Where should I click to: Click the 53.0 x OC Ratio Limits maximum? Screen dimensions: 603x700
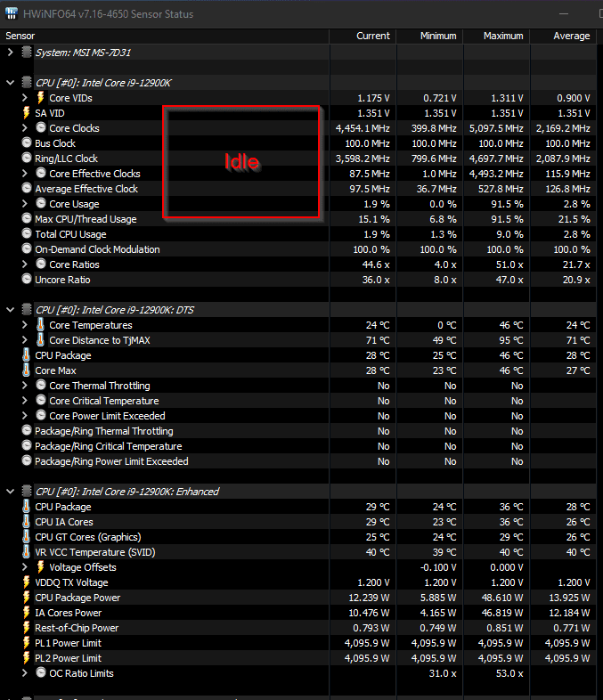pyautogui.click(x=509, y=673)
